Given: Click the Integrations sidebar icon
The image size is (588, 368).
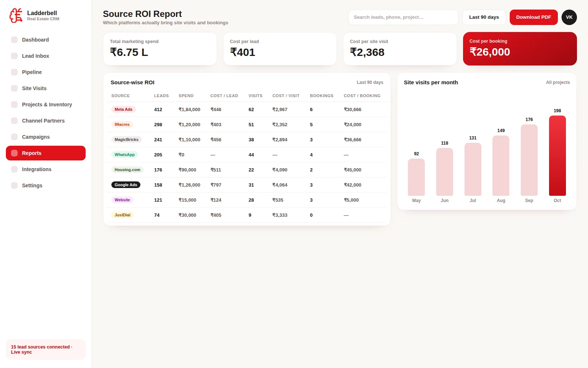Looking at the screenshot, I should click(14, 169).
